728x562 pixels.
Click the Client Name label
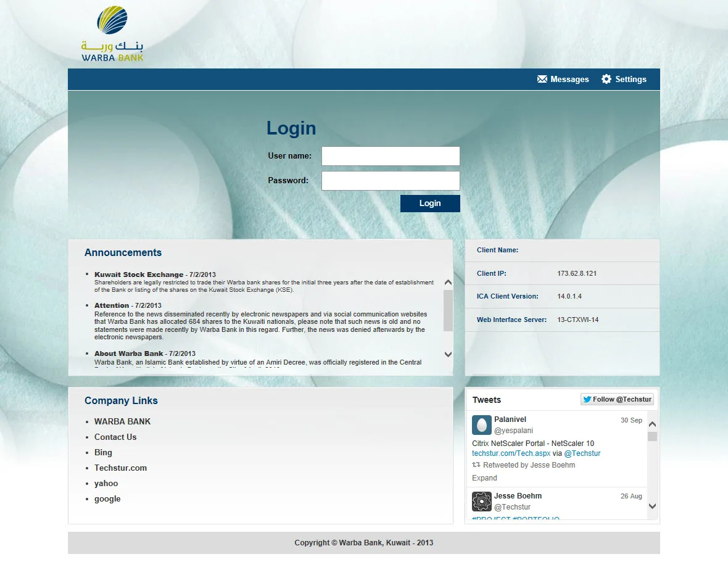[497, 250]
